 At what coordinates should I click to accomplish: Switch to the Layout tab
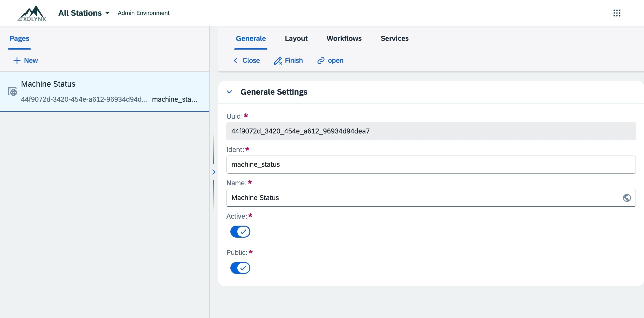pyautogui.click(x=296, y=38)
